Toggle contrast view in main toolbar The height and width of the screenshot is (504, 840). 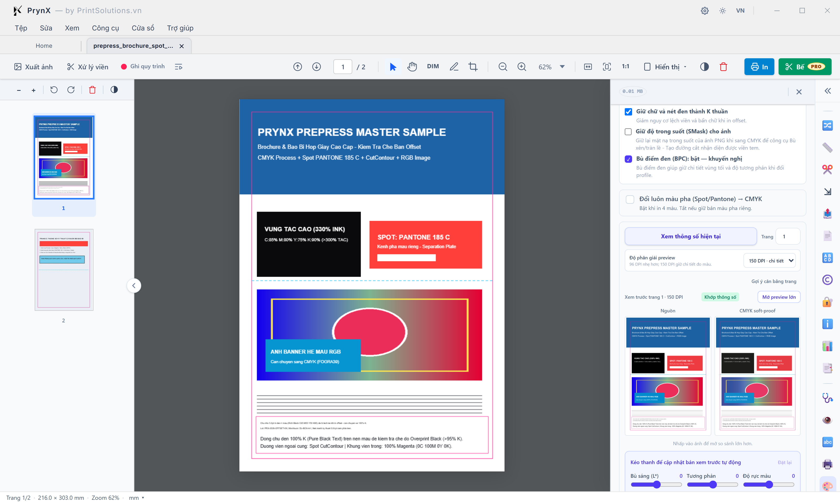705,67
